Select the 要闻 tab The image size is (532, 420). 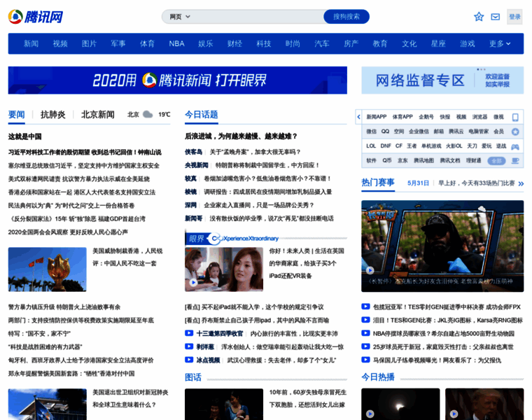tap(17, 115)
